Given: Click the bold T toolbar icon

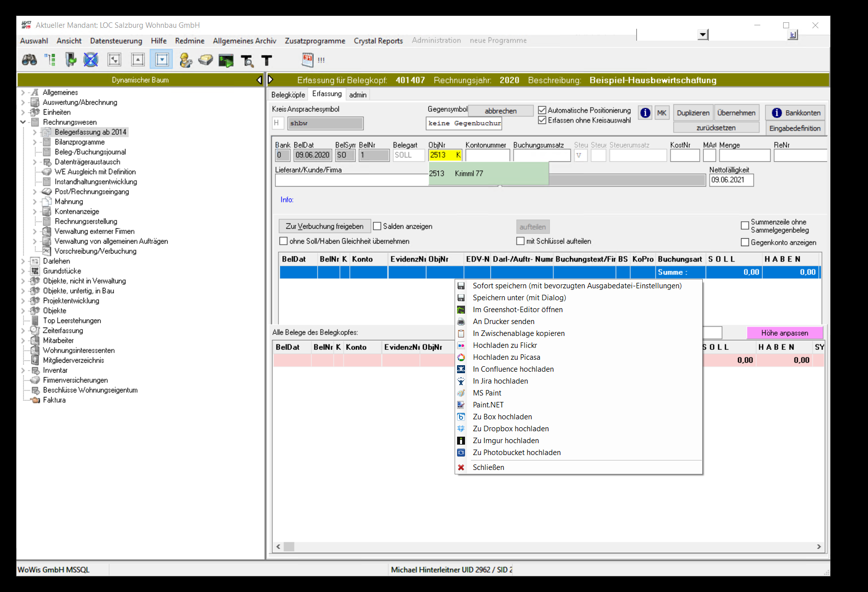Looking at the screenshot, I should (267, 61).
